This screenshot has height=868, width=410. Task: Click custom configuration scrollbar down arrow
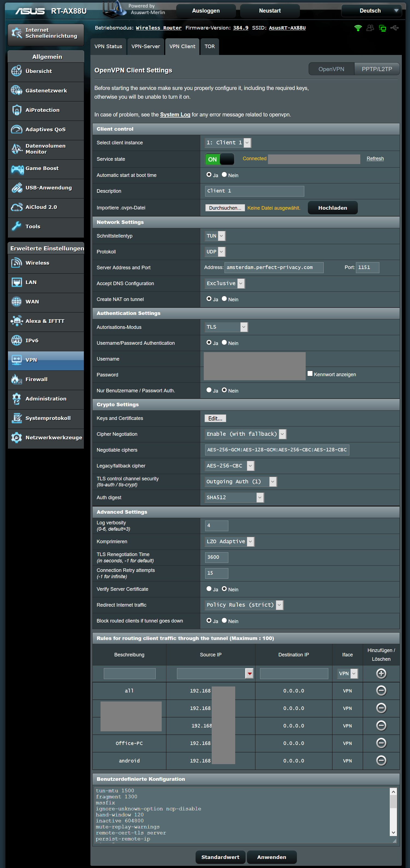(x=393, y=832)
